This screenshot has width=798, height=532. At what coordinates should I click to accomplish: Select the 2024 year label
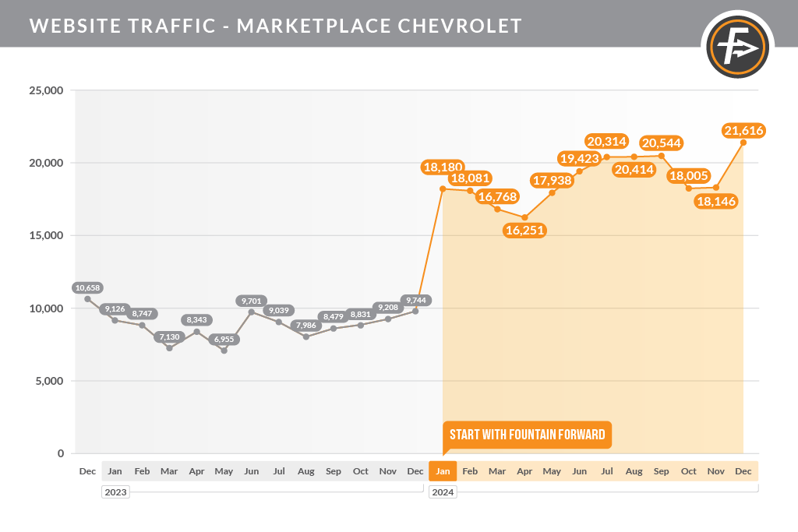[443, 492]
